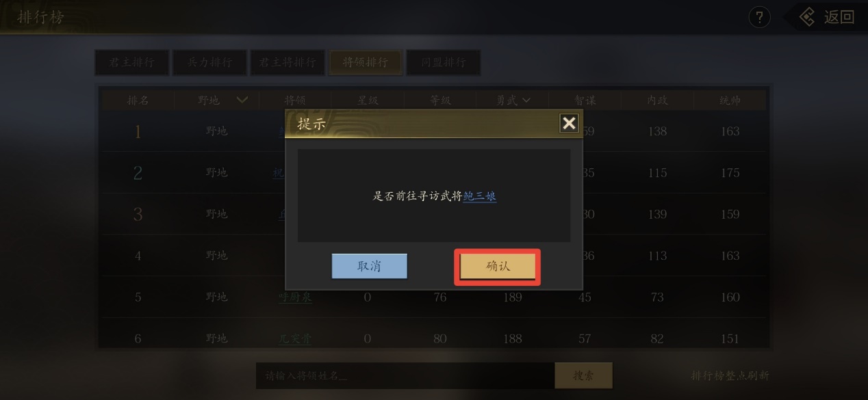This screenshot has width=868, height=400.
Task: Click the 返回 back arrow icon
Action: point(808,17)
